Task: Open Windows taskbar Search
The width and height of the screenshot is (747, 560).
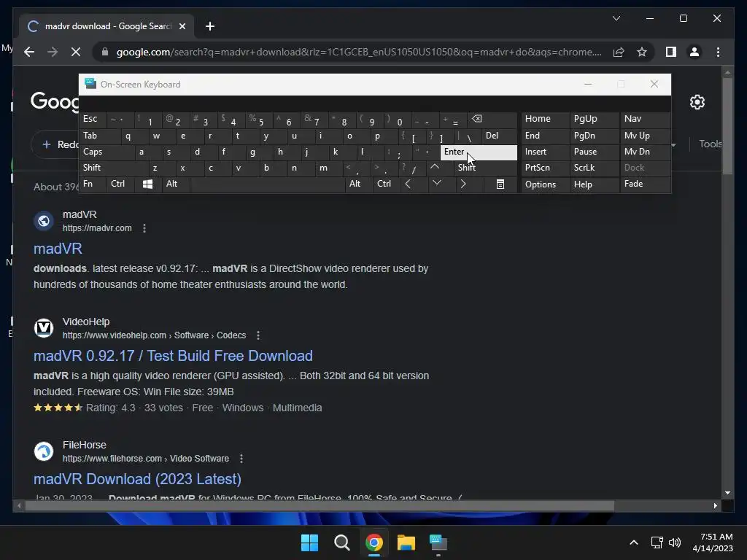Action: click(341, 542)
